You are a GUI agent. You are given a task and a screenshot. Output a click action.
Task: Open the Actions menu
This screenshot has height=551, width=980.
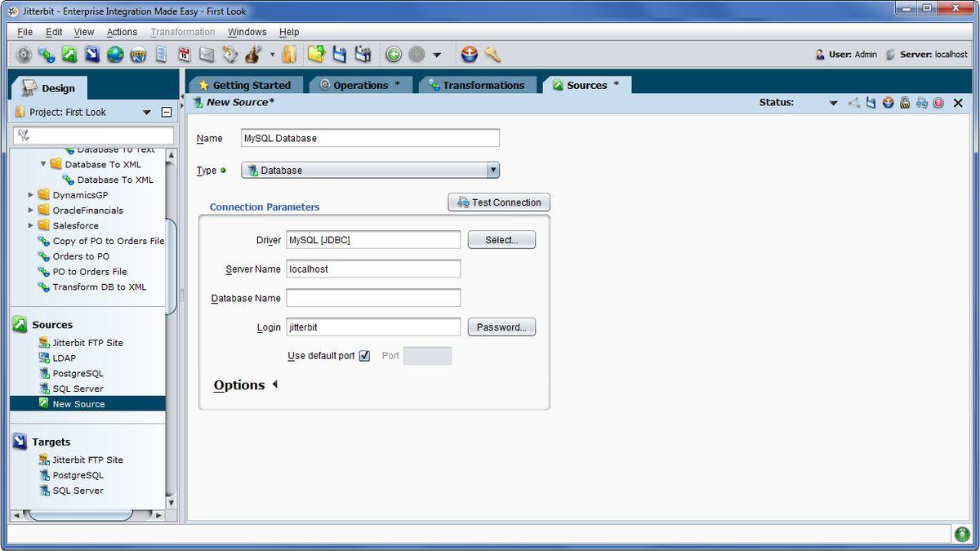[122, 32]
